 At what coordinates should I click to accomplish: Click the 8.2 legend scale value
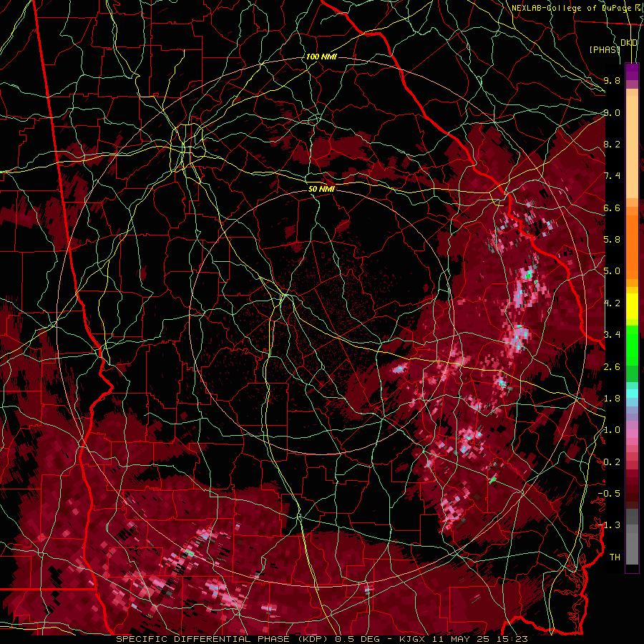612,144
